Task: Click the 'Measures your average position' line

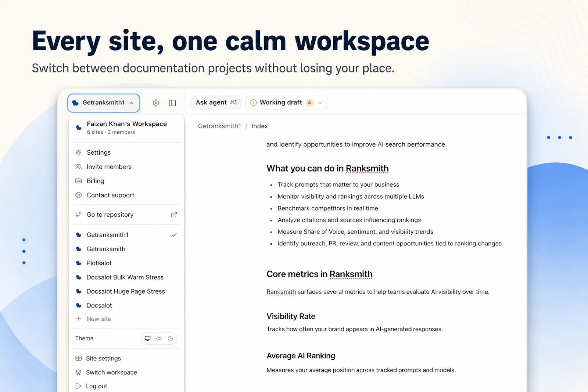Action: [361, 370]
